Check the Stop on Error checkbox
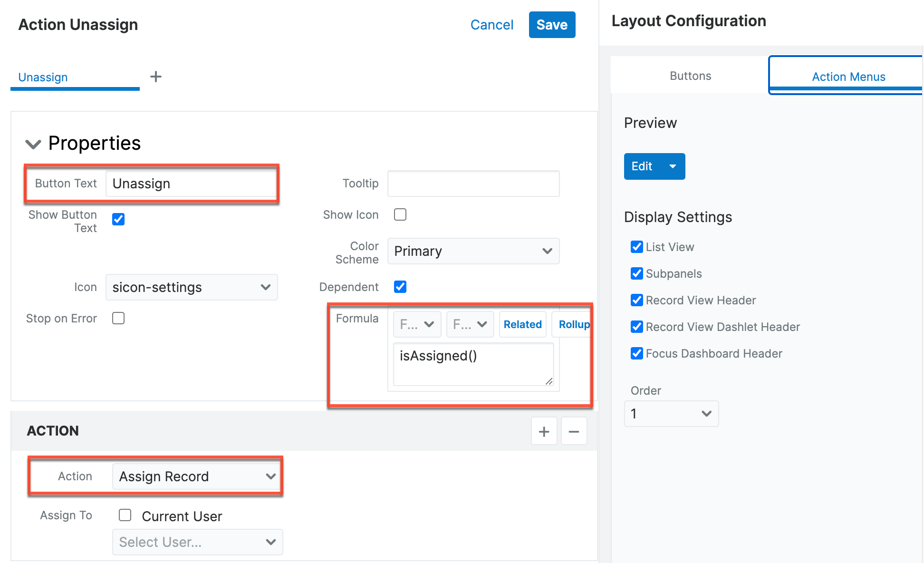924x563 pixels. [118, 318]
